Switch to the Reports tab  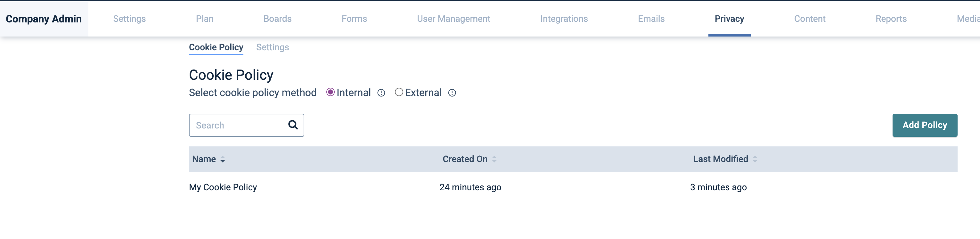[x=891, y=19]
